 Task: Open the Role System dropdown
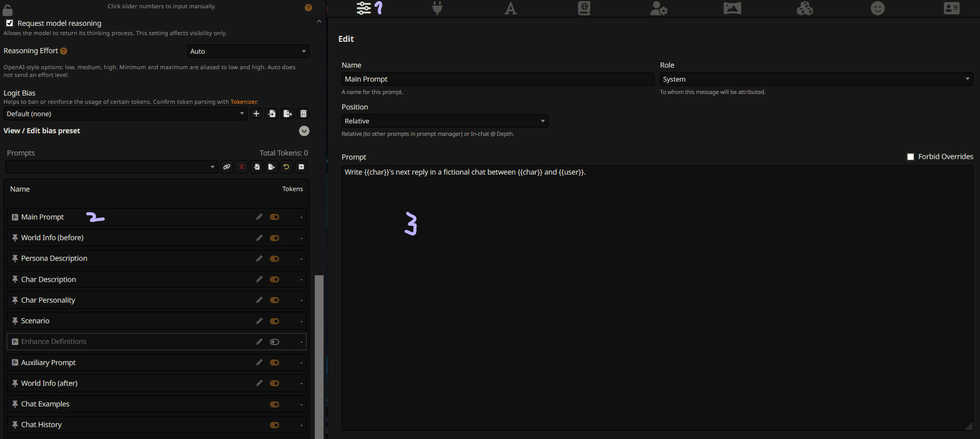point(816,79)
